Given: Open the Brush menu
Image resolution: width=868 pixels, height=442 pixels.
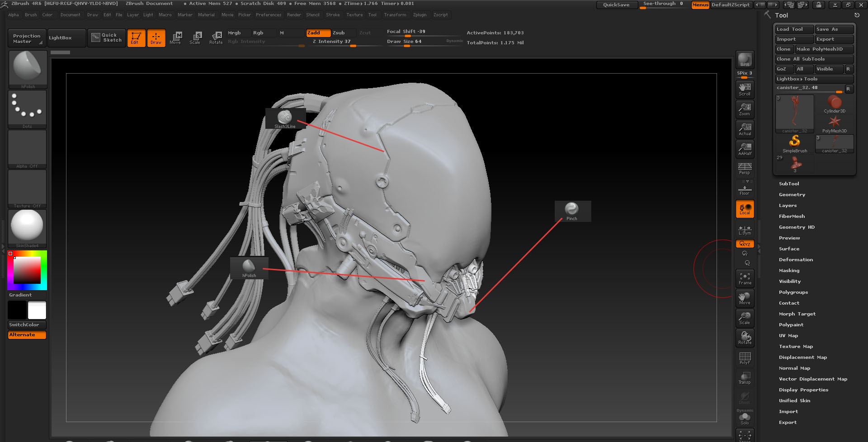Looking at the screenshot, I should pyautogui.click(x=31, y=15).
